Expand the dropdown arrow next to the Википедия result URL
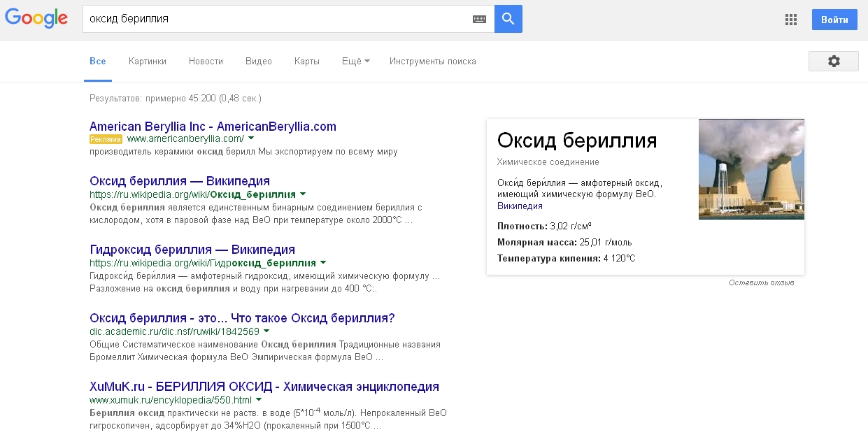Screen dimensions: 868x437 (304, 194)
